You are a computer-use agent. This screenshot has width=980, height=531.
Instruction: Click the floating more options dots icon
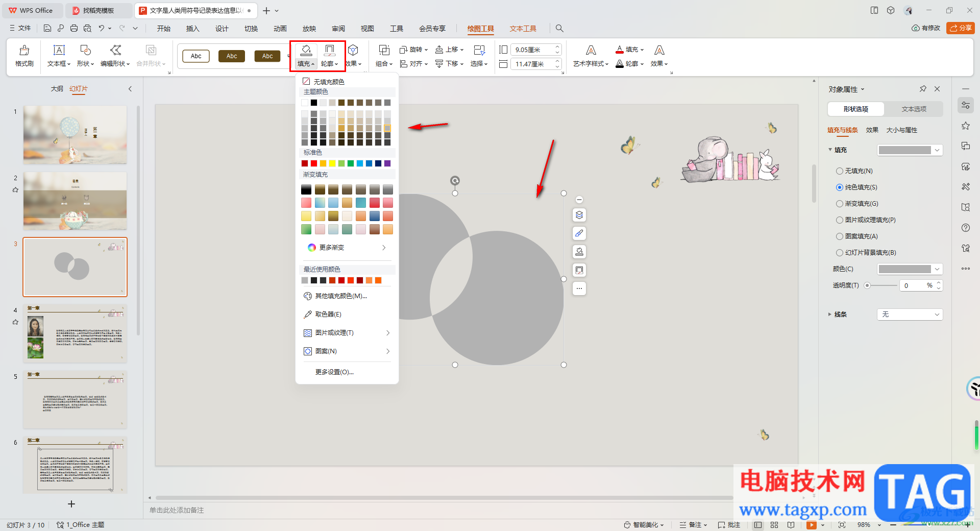579,288
